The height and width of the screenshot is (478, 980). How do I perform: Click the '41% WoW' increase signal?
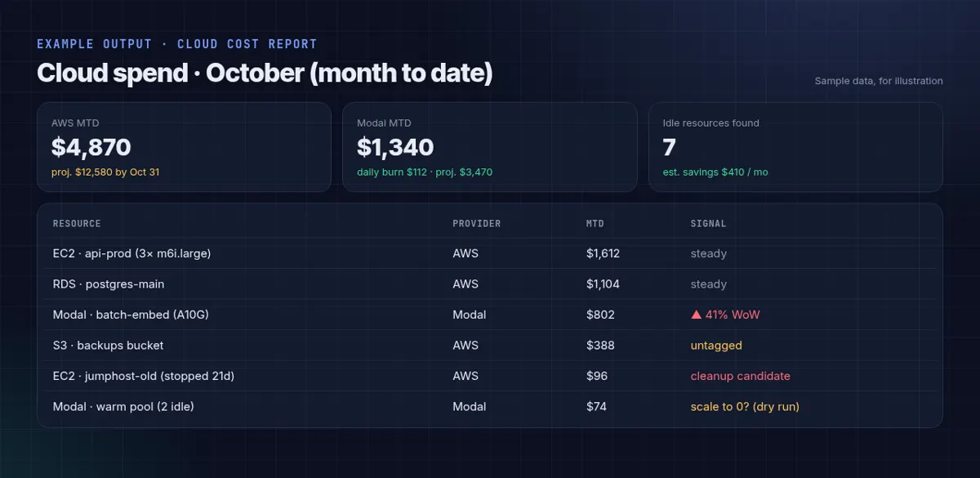[x=725, y=315]
